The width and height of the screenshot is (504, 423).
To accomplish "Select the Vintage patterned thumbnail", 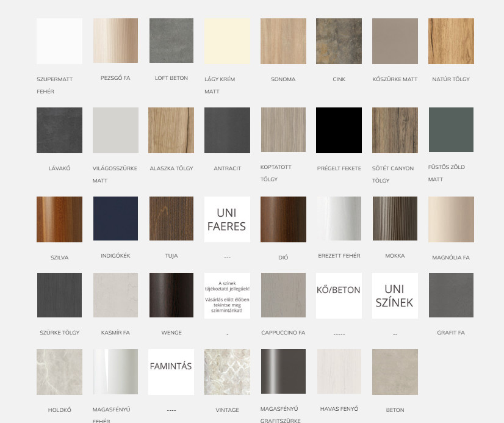I will (x=227, y=372).
